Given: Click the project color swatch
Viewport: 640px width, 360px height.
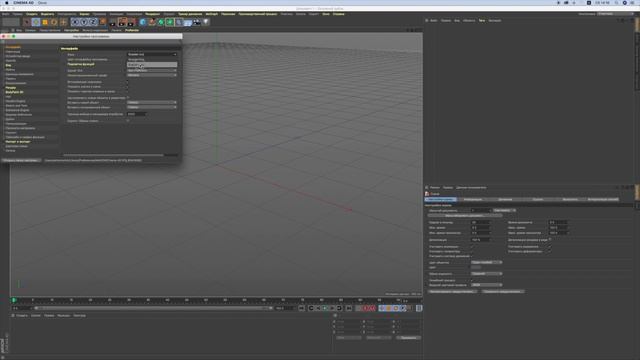Looking at the screenshot, I should 476,267.
